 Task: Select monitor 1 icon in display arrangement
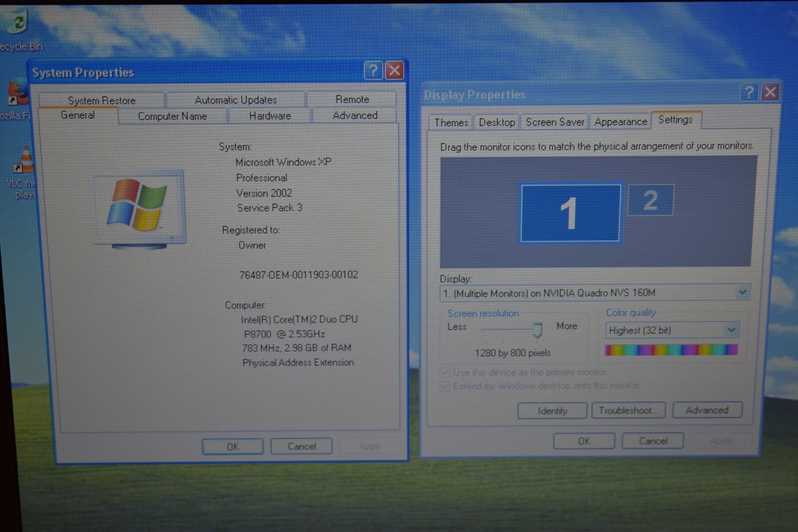pos(571,213)
